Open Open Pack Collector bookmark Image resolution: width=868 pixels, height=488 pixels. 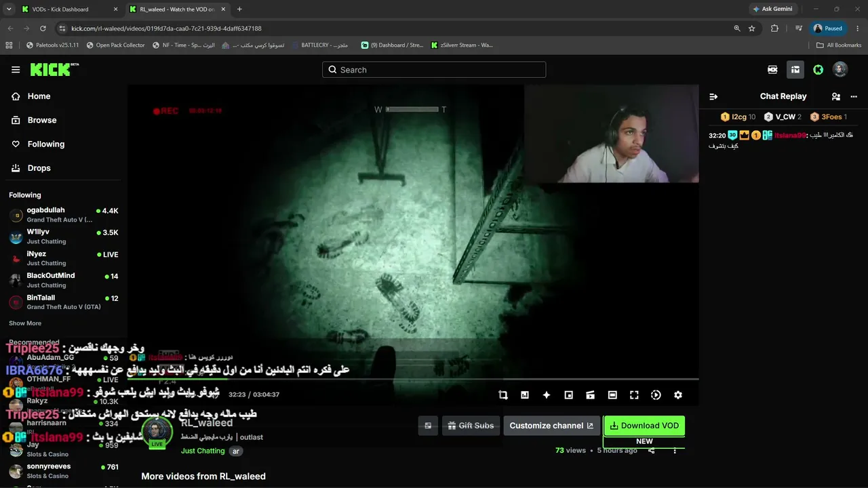pos(116,45)
